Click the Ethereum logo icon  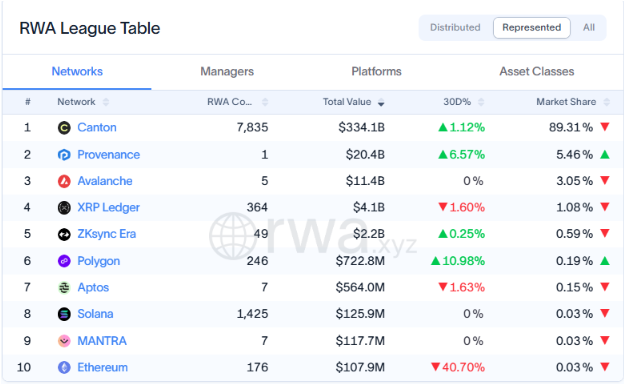64,367
